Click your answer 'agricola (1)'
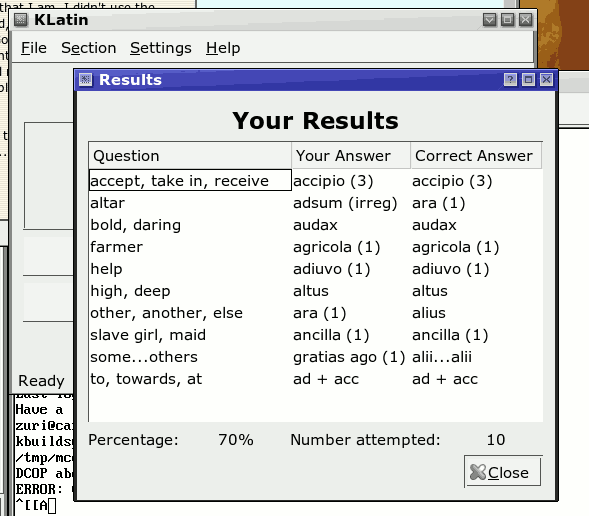The image size is (589, 516). [x=337, y=247]
